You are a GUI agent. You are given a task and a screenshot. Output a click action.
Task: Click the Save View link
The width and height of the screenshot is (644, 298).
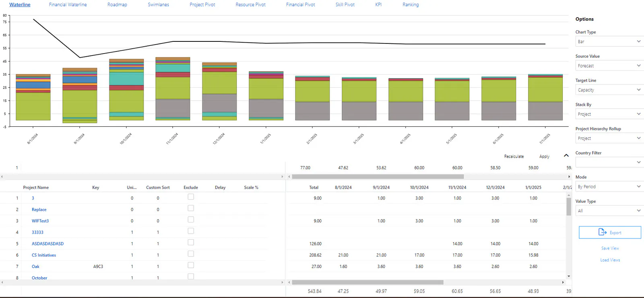[x=610, y=248]
